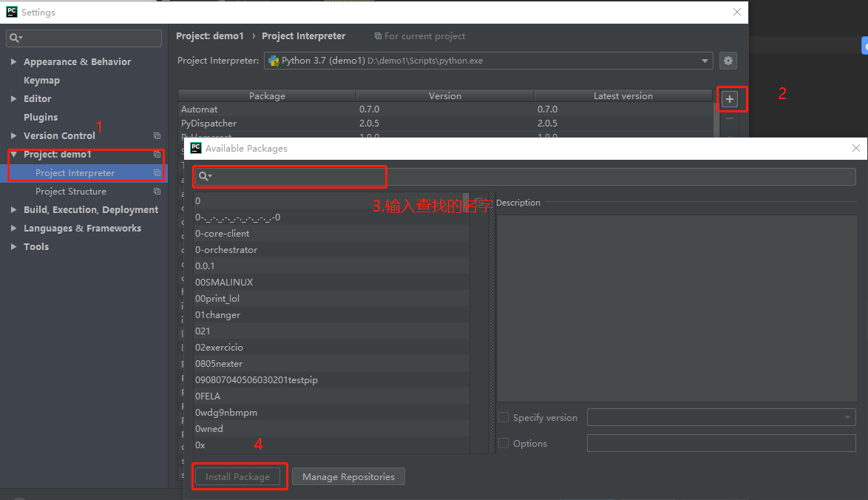Select package 021

tap(331, 331)
